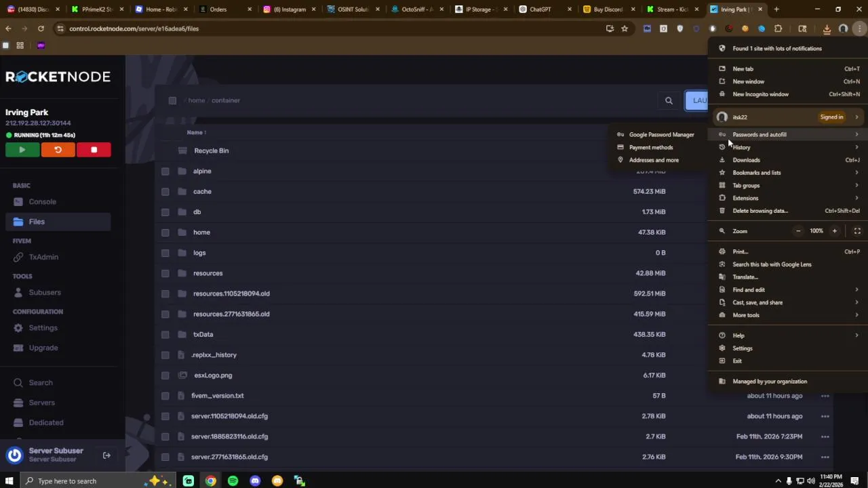The width and height of the screenshot is (868, 488).
Task: Click the address bar URL field
Action: point(325,28)
